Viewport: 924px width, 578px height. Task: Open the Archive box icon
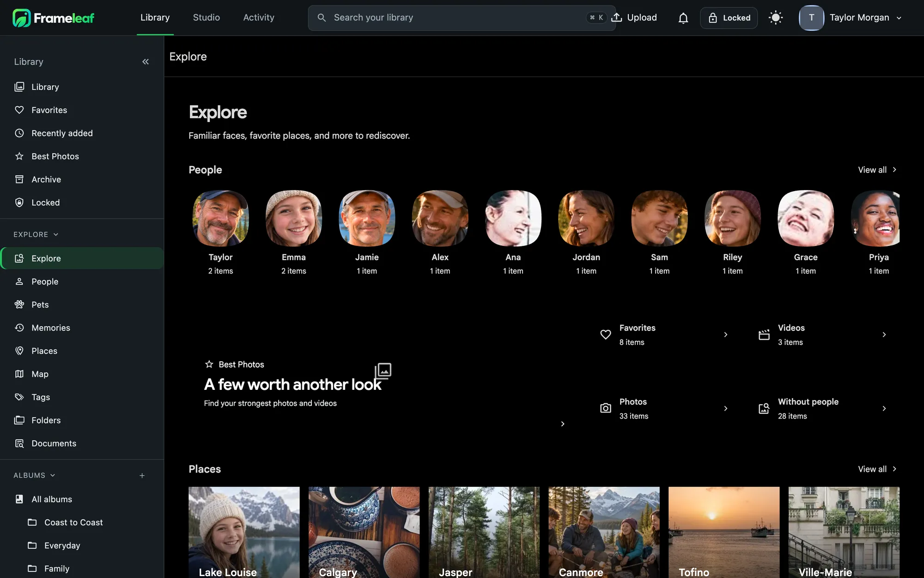pyautogui.click(x=19, y=179)
